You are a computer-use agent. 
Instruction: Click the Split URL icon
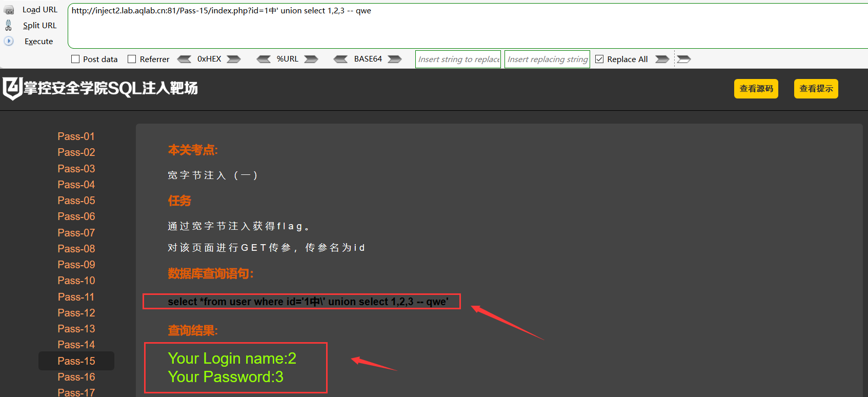coord(8,25)
